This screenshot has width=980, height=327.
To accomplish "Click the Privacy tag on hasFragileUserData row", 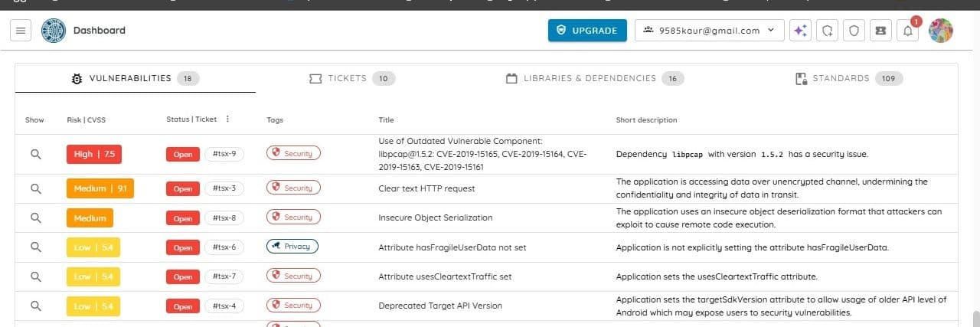I will click(x=292, y=247).
